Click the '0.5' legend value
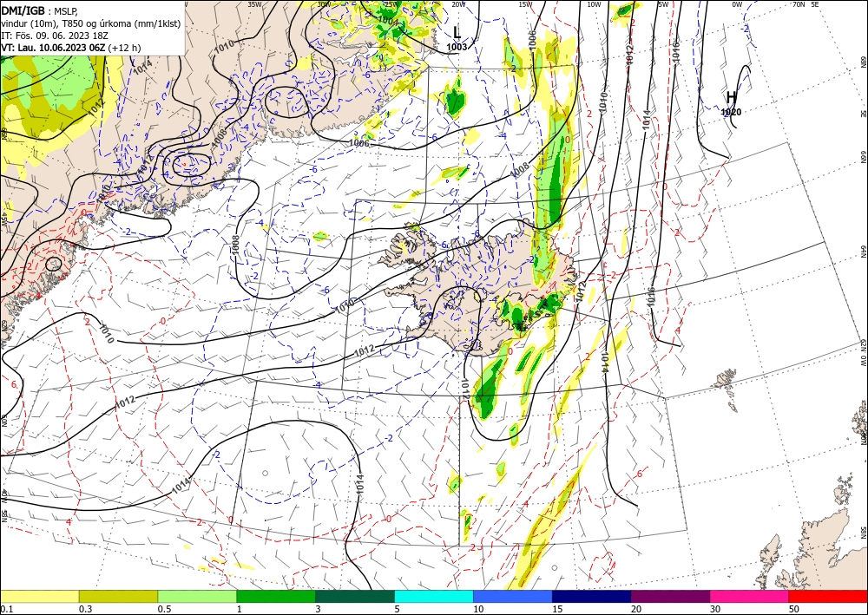This screenshot has height=615, width=868. [x=163, y=609]
